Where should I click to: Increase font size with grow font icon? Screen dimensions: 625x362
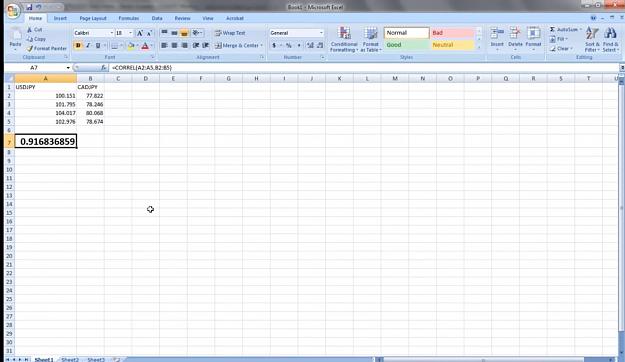point(140,33)
